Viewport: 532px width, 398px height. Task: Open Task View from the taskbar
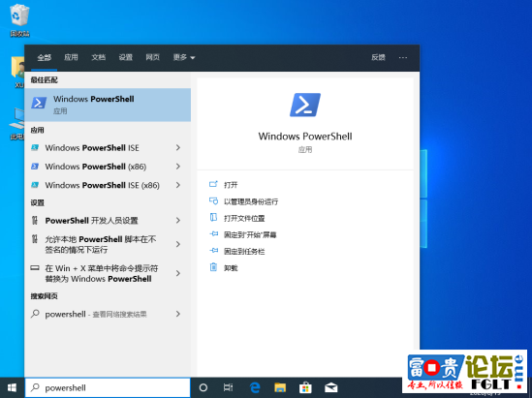point(228,387)
